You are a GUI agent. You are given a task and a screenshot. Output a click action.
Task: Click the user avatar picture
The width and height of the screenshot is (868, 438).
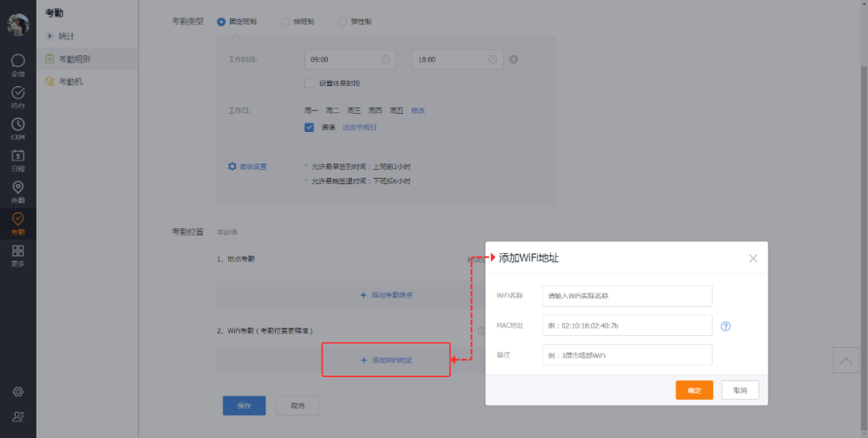(x=17, y=25)
